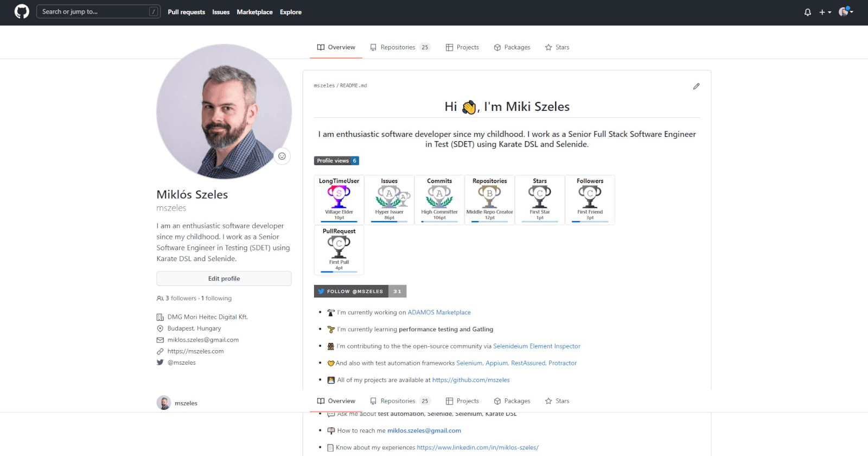Image resolution: width=868 pixels, height=456 pixels.
Task: Open the user avatar dropdown menu
Action: pyautogui.click(x=845, y=12)
